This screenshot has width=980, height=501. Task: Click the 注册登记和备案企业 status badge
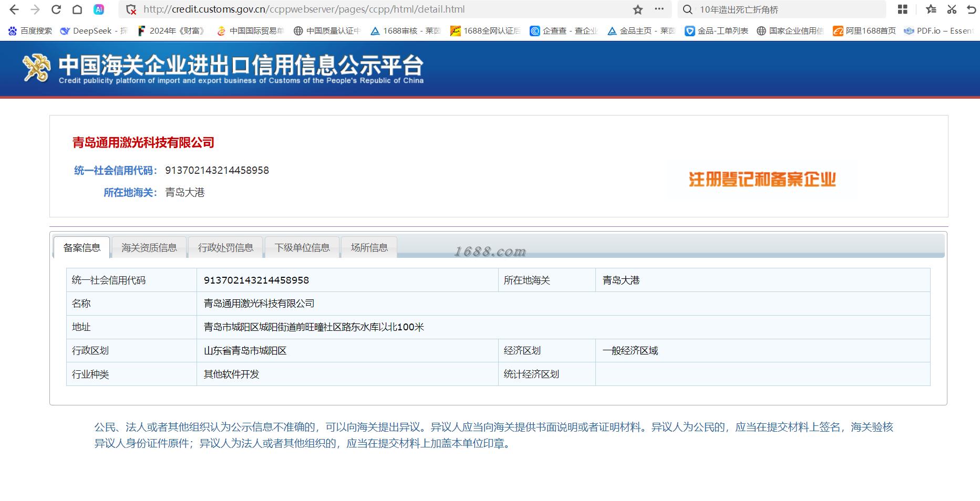click(x=762, y=180)
